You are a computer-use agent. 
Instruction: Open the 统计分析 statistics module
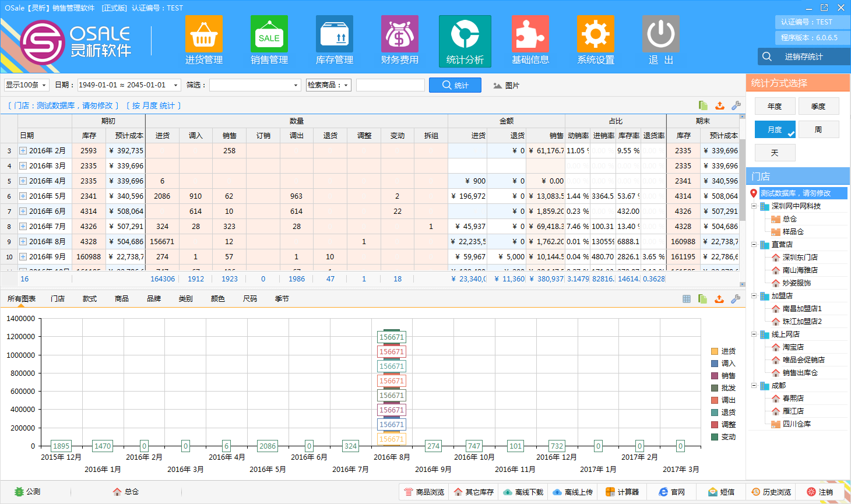point(465,41)
